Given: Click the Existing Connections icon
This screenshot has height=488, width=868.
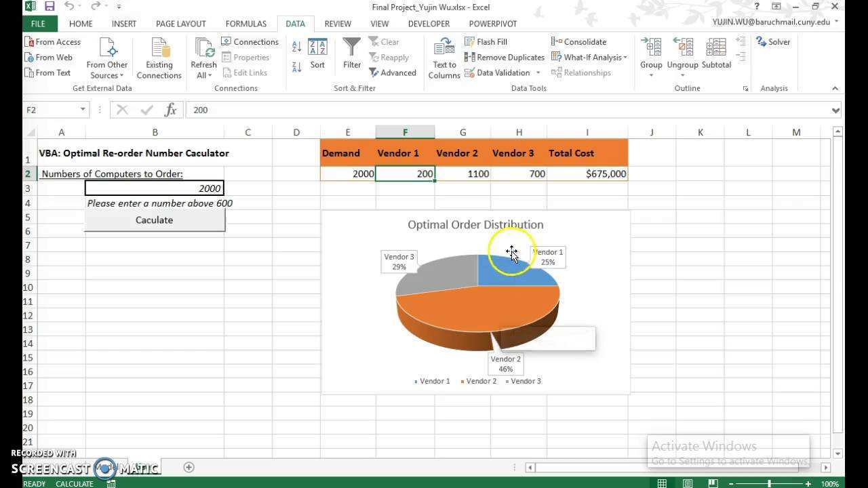Looking at the screenshot, I should pos(159,58).
